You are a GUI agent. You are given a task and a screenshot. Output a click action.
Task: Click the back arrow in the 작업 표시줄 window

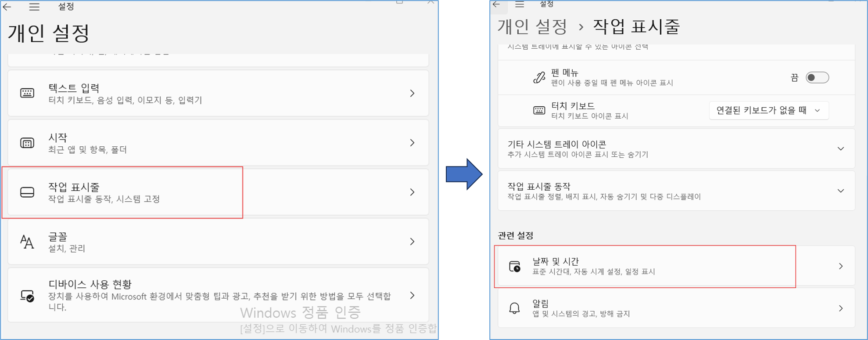click(496, 4)
